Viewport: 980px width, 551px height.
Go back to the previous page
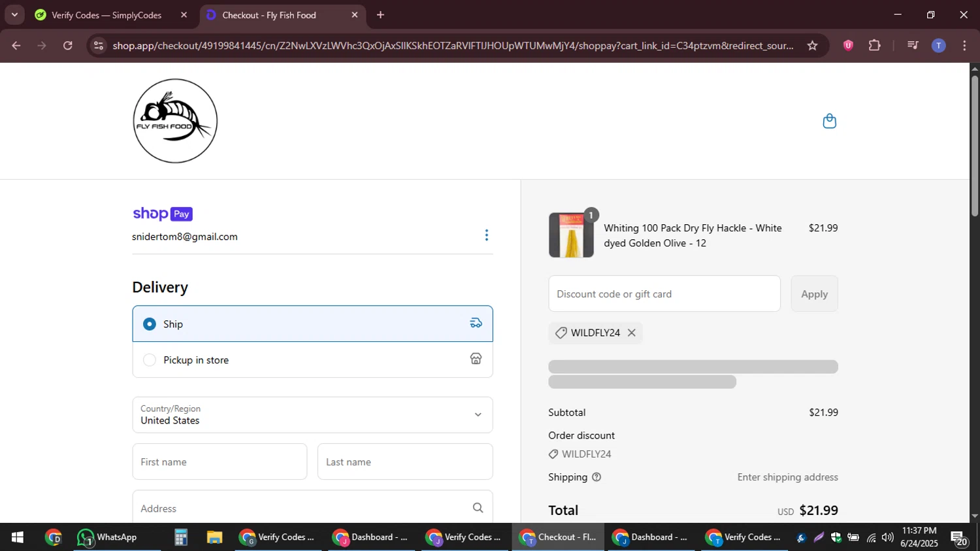[x=16, y=45]
